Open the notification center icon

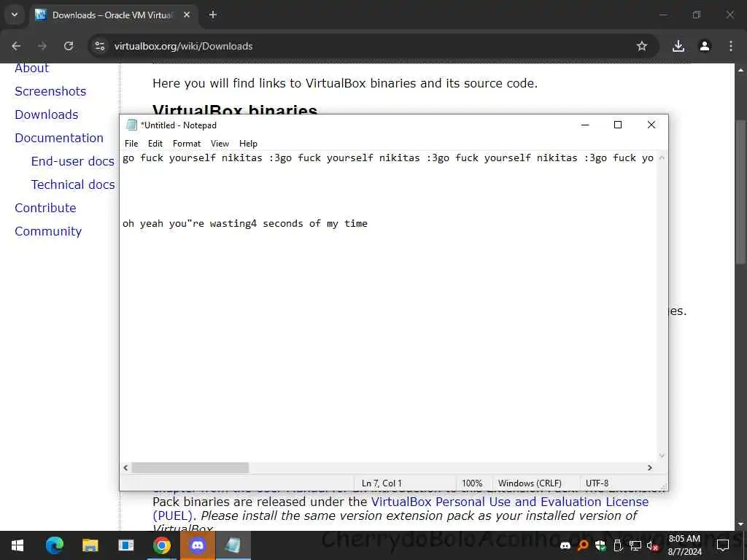pos(723,545)
